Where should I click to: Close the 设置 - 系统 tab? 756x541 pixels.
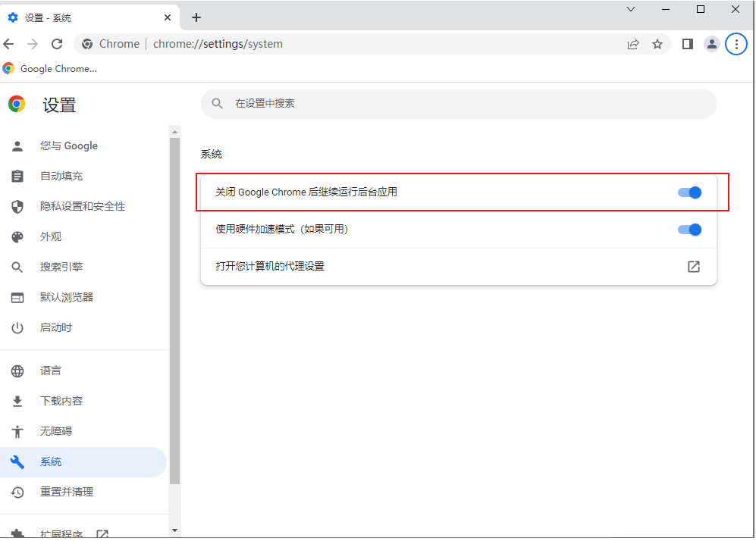(x=168, y=18)
